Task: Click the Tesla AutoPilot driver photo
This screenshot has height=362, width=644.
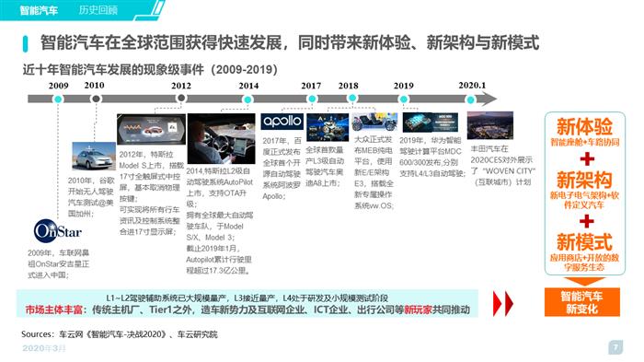Action: point(221,139)
